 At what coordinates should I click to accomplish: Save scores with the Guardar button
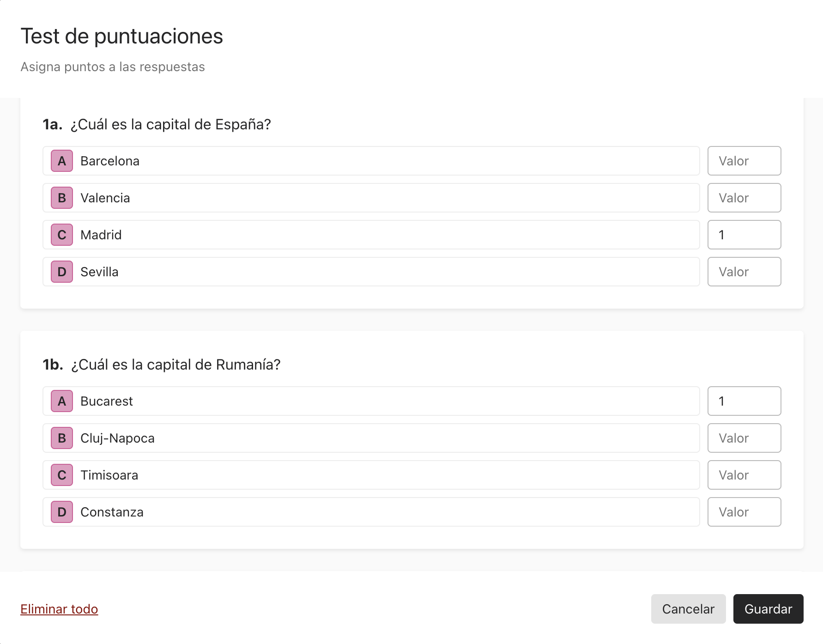click(x=769, y=609)
